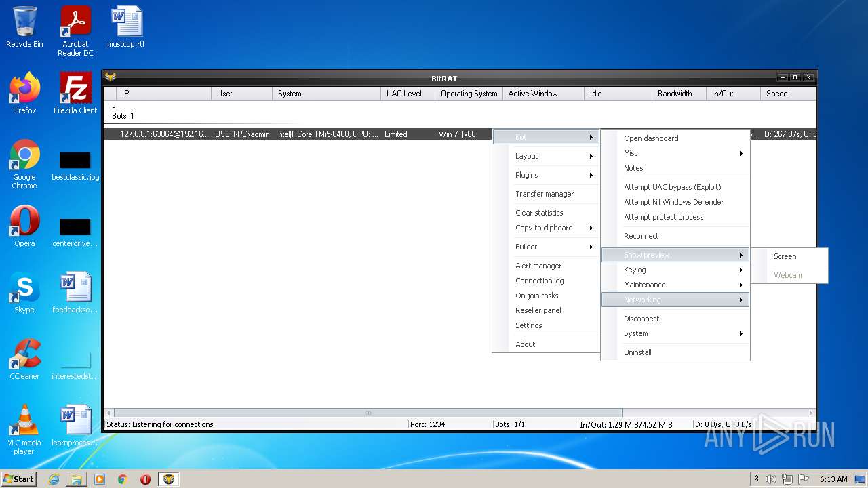Choose Uninstall in Bot submenu
Image resolution: width=868 pixels, height=488 pixels.
click(675, 352)
